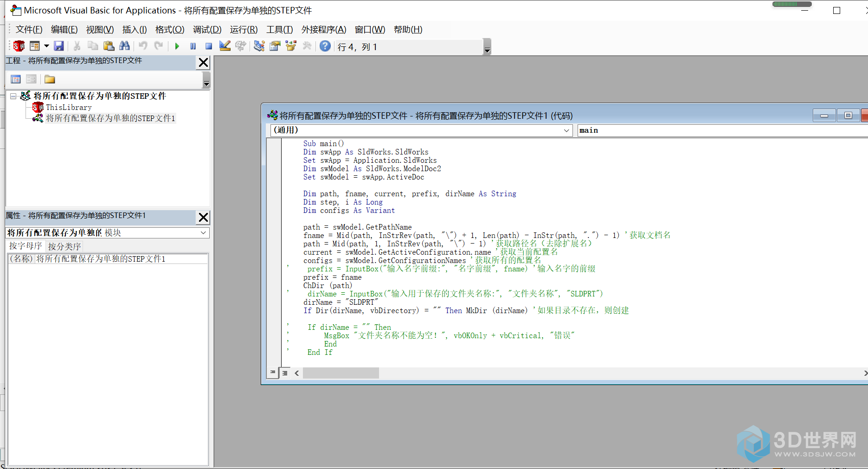The image size is (868, 469).
Task: Click the Reset stop square icon
Action: point(209,46)
